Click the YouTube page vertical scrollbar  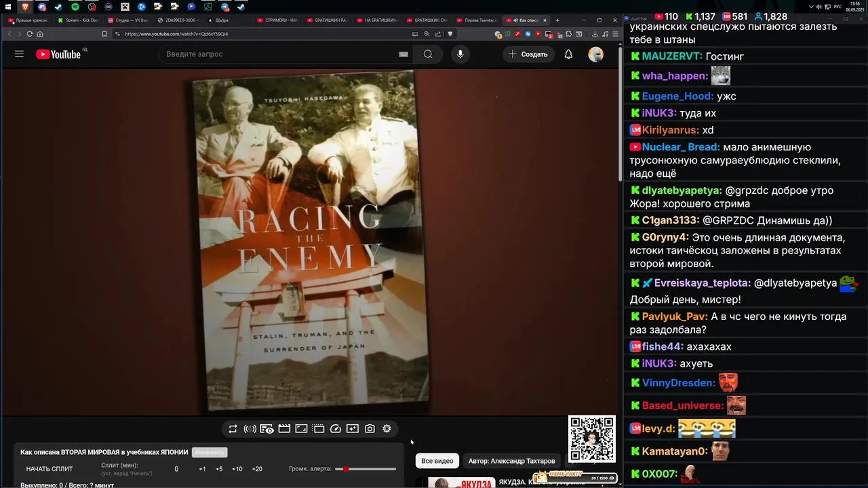(620, 113)
